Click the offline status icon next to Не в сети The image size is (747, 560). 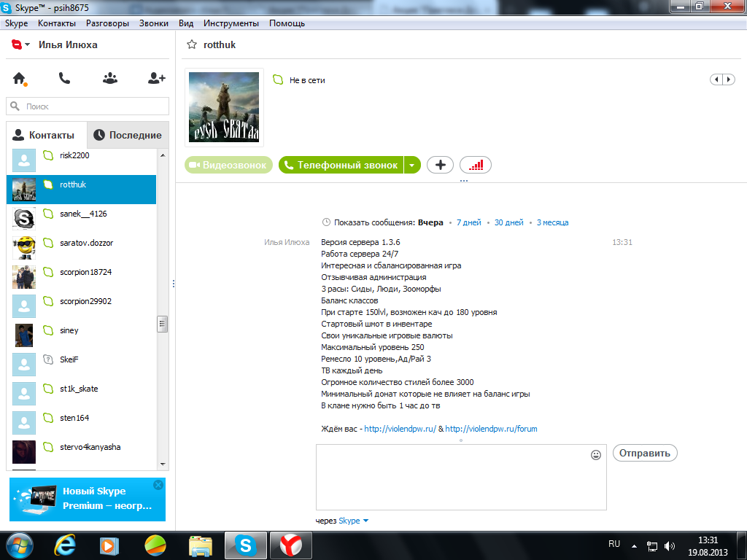[278, 79]
